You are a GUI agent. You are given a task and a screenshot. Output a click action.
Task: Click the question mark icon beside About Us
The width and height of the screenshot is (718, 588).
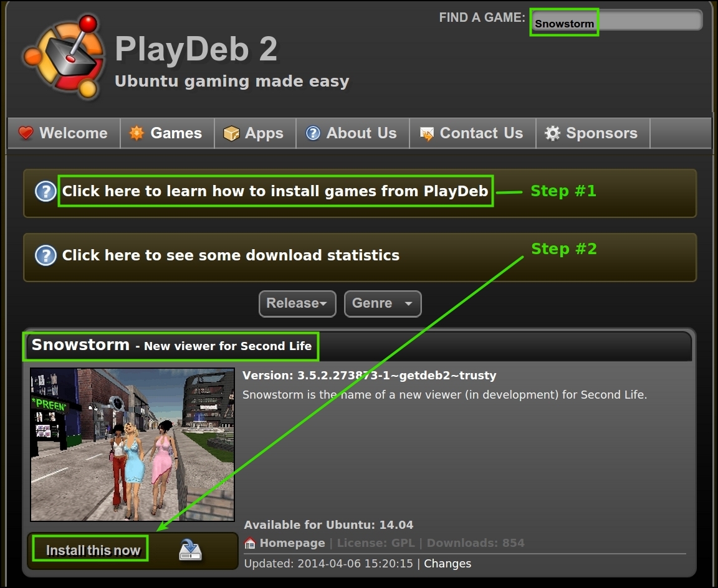tap(313, 133)
